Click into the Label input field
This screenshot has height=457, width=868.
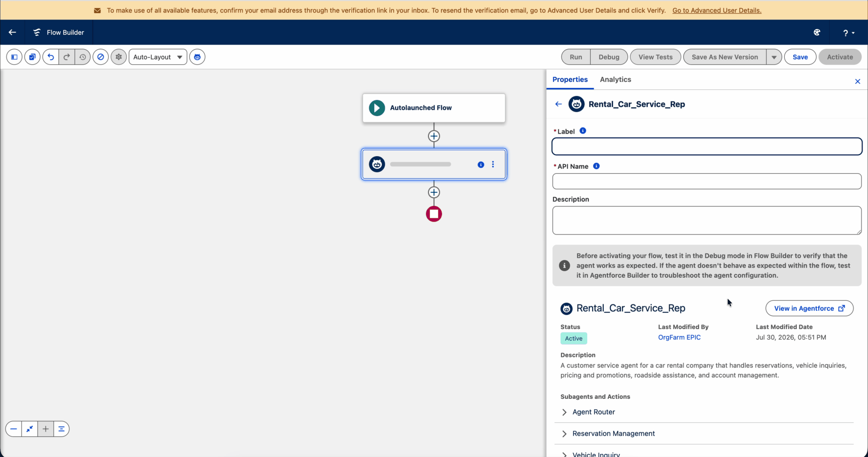click(x=707, y=146)
